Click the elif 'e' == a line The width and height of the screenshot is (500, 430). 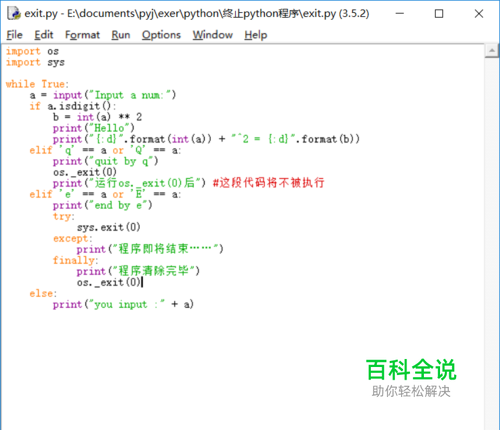coord(105,194)
